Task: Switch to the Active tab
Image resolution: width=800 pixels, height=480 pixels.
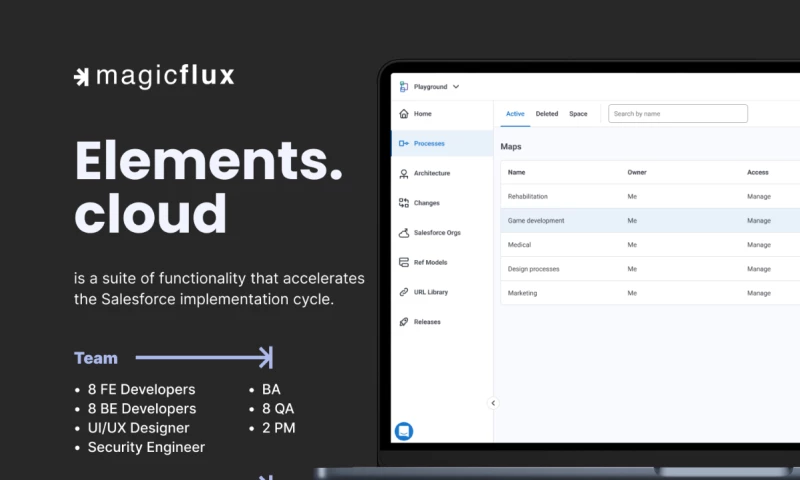Action: tap(515, 114)
